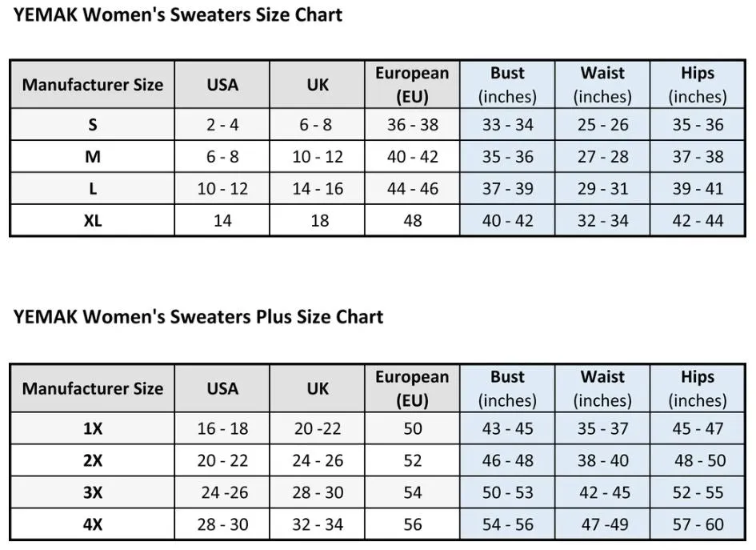Click the European 56 cell for 4X

(x=413, y=524)
